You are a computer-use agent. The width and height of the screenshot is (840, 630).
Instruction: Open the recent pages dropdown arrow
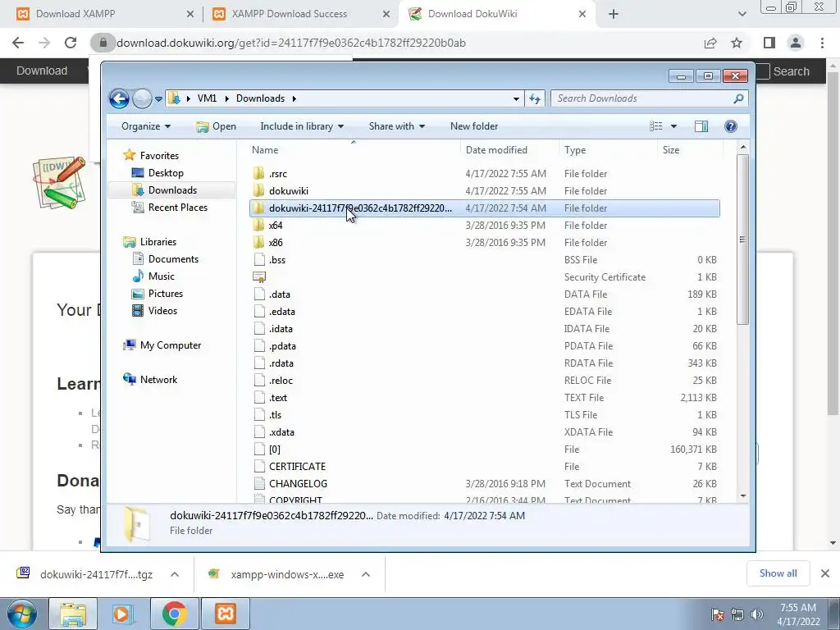(158, 99)
